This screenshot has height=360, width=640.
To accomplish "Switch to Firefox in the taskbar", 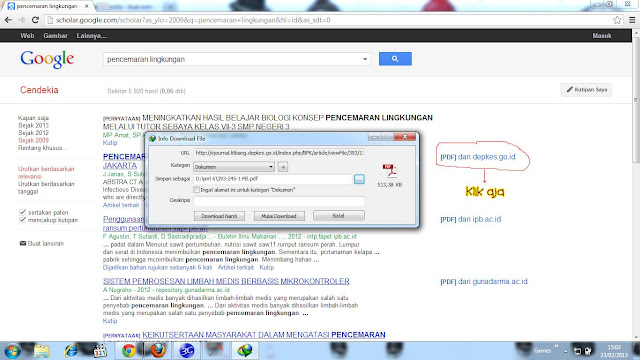I will click(x=158, y=351).
